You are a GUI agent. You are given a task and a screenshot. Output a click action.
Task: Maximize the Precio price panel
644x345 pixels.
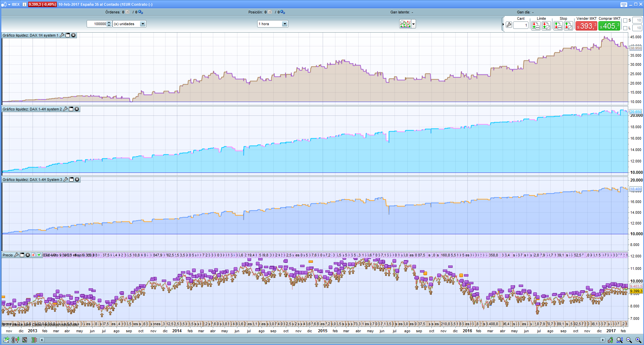click(x=22, y=255)
